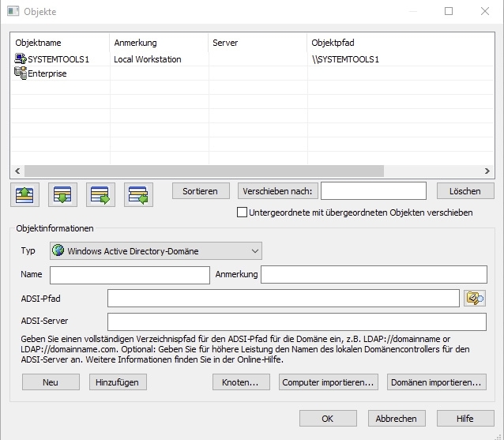Focus the Verschieben nach text field
Image resolution: width=504 pixels, height=440 pixels.
coord(374,191)
